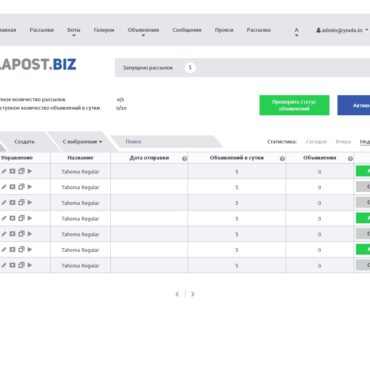Viewport: 370px width, 380px height.
Task: Click the copy icon in the last table row
Action: pos(21,265)
